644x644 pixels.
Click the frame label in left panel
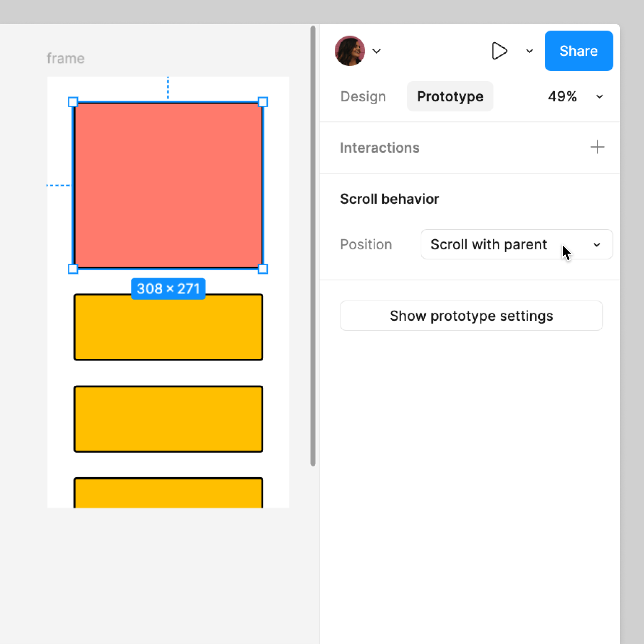(65, 57)
